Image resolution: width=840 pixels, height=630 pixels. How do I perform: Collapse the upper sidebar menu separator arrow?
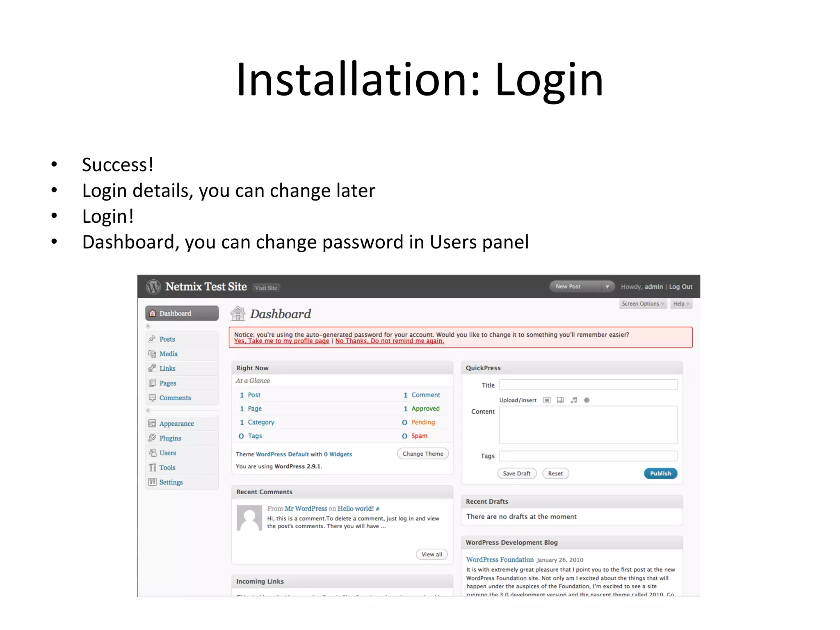(x=148, y=326)
